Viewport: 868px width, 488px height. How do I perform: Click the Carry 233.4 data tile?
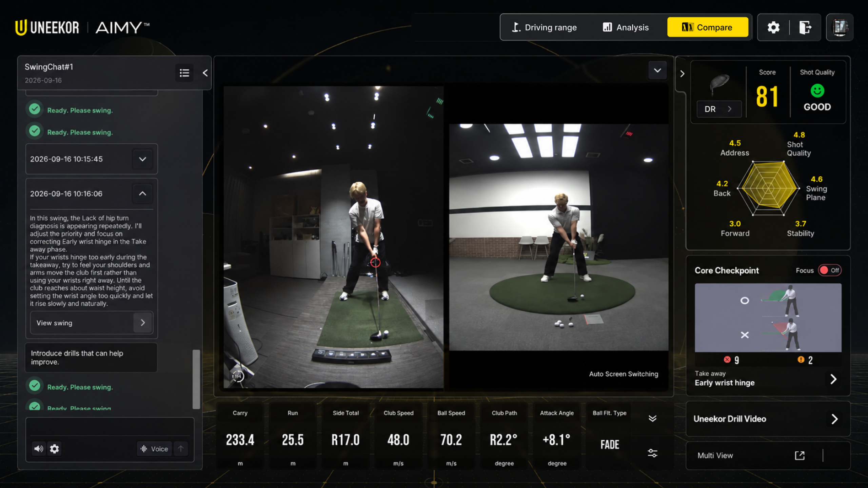(x=240, y=436)
